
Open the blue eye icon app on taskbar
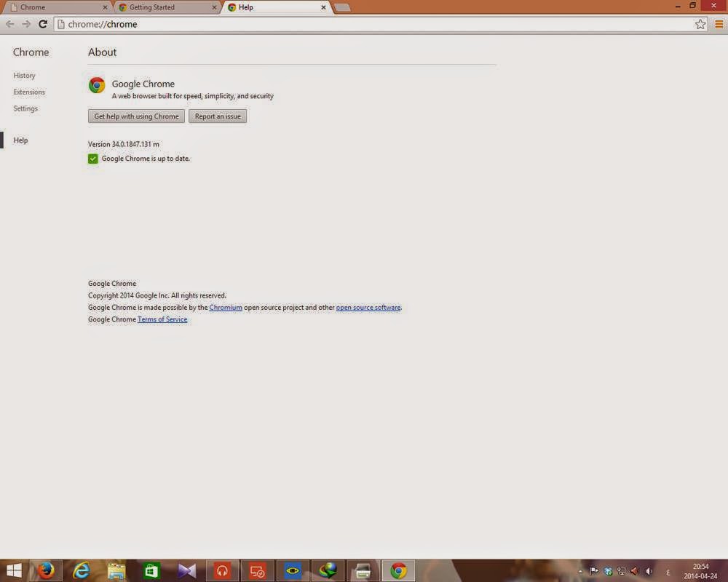click(x=293, y=570)
